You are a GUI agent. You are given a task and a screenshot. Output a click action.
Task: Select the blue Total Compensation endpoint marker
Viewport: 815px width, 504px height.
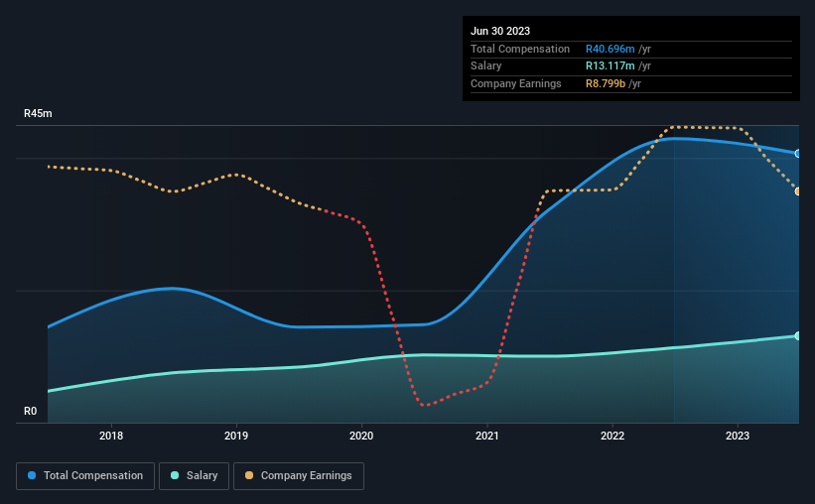[x=798, y=154]
